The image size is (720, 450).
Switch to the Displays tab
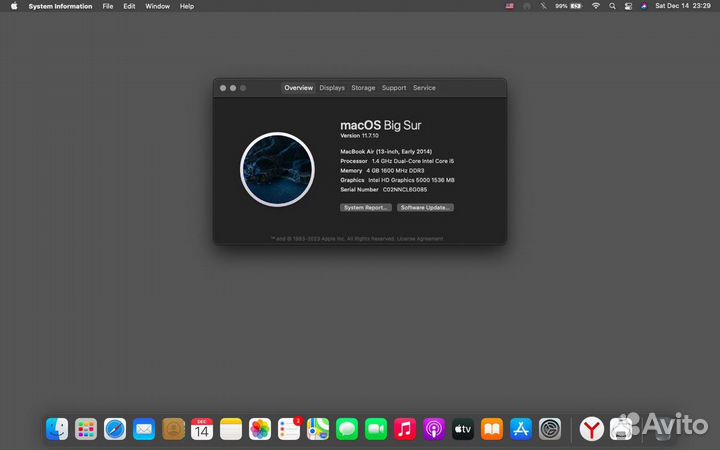[x=332, y=88]
